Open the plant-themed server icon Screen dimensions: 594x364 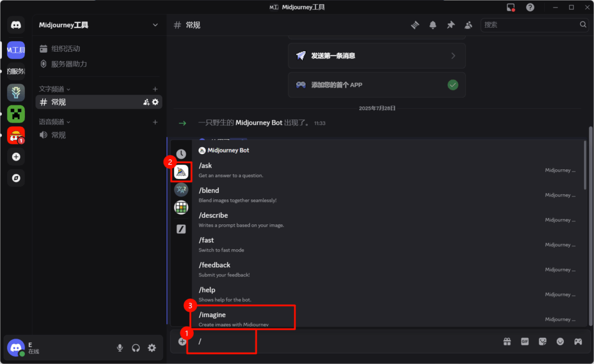(x=16, y=92)
